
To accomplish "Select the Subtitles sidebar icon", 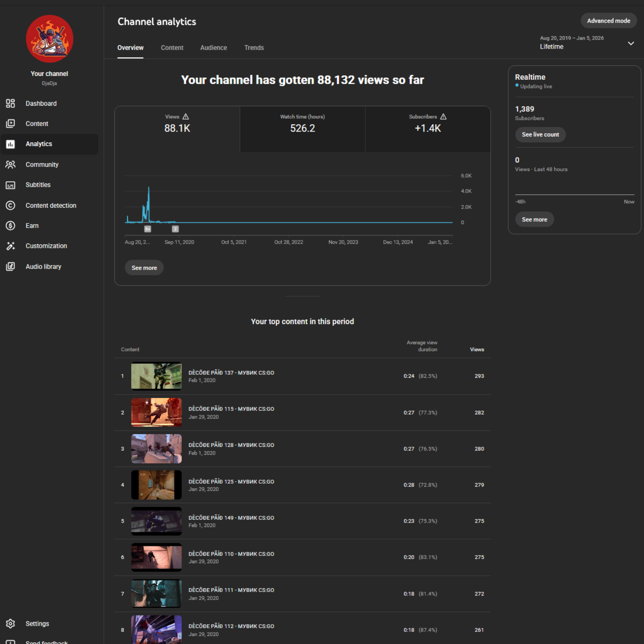I will click(x=10, y=185).
